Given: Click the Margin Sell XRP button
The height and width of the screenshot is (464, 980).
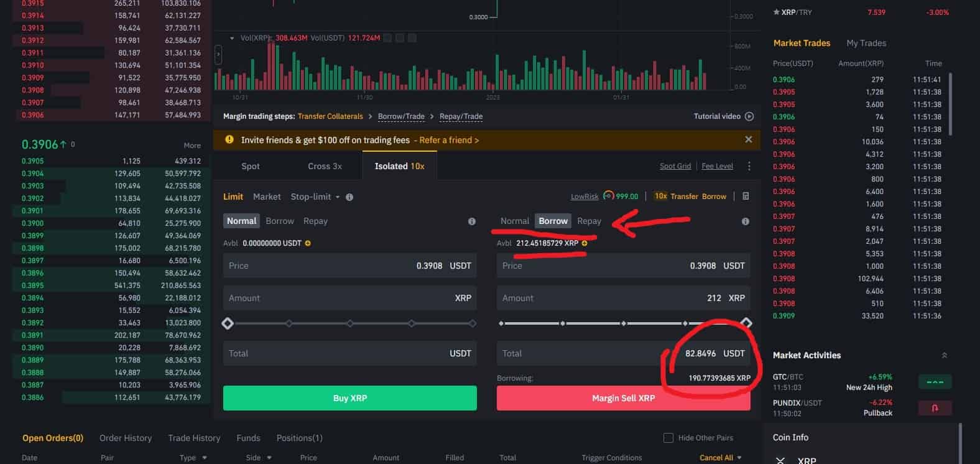Looking at the screenshot, I should click(623, 398).
